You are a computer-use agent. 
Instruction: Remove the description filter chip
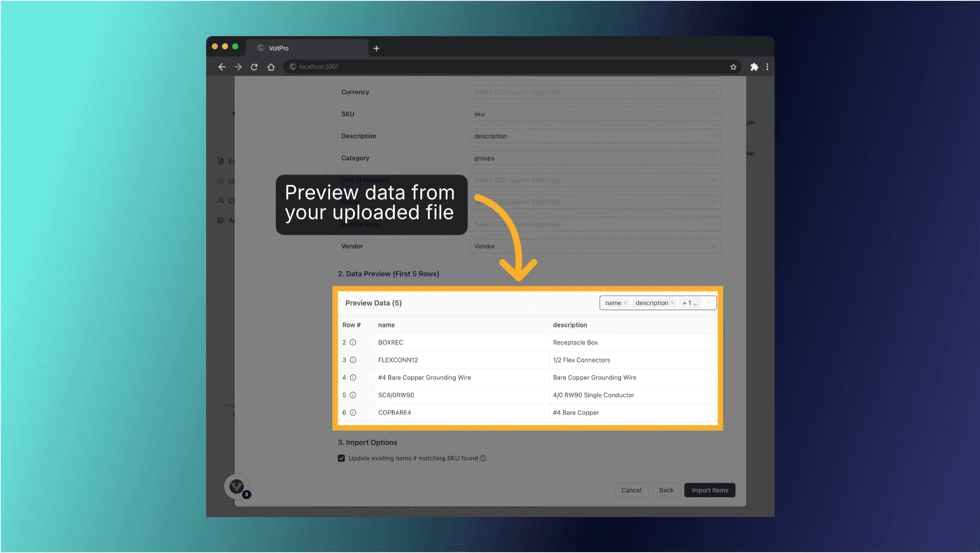[672, 303]
